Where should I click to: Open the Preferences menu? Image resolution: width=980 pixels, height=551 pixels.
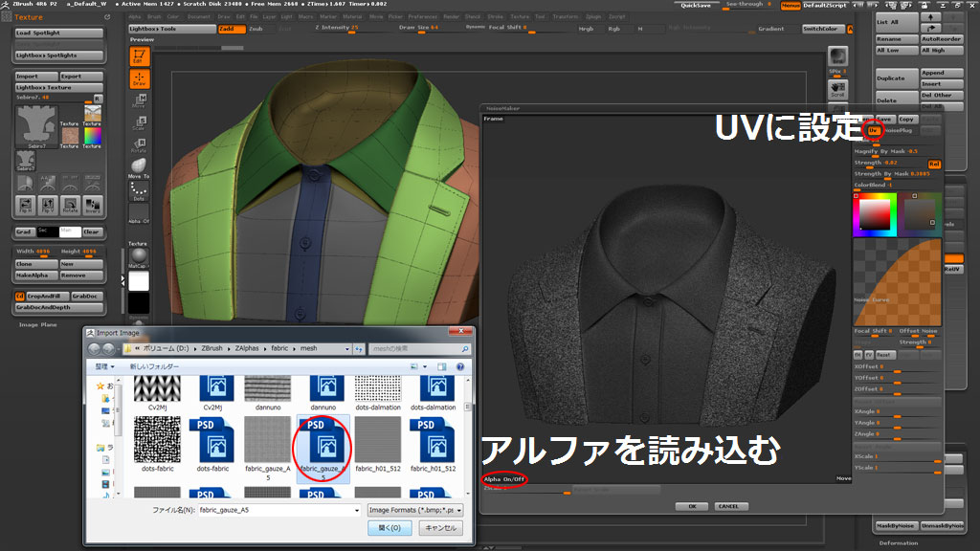click(423, 17)
